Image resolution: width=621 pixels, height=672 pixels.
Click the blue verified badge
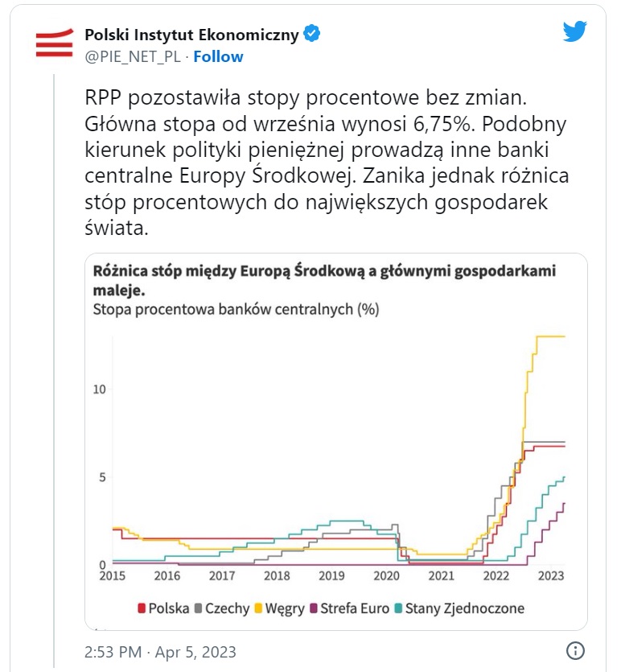coord(312,34)
